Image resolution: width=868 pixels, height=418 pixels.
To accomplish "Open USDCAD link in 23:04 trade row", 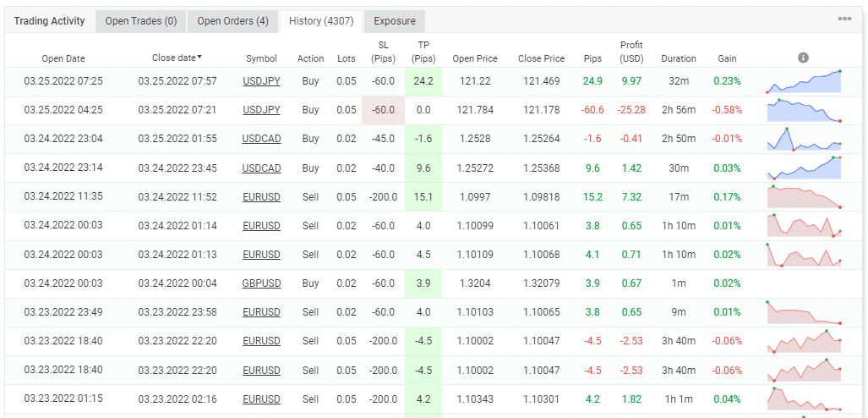I will click(x=261, y=139).
